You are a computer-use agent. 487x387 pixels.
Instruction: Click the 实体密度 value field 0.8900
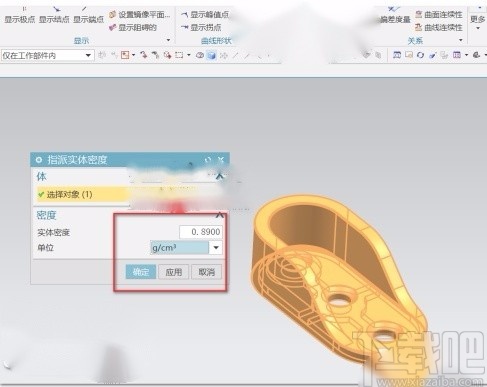tap(201, 232)
